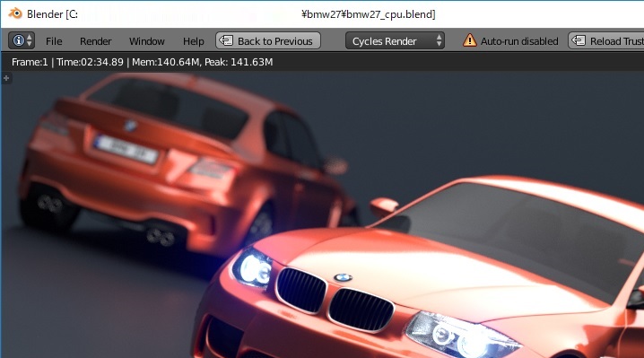
Task: Click the rear car's license plate
Action: 126,150
